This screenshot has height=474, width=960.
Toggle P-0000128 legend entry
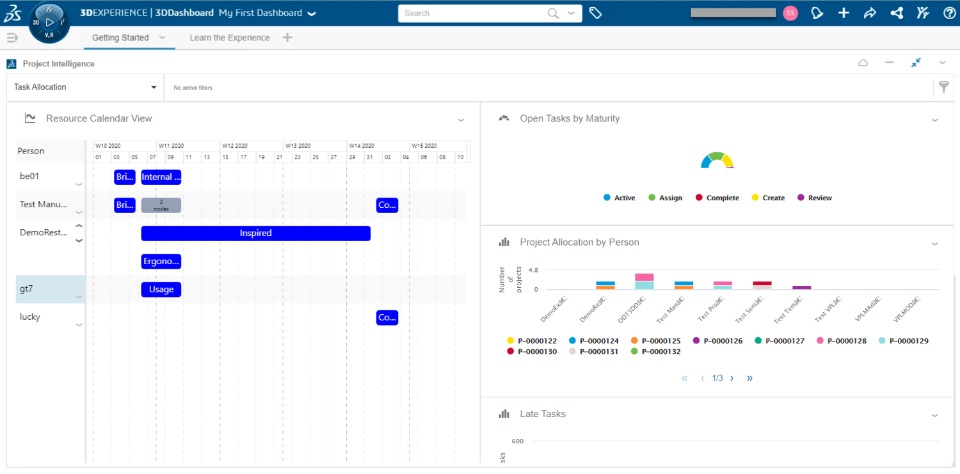point(841,340)
